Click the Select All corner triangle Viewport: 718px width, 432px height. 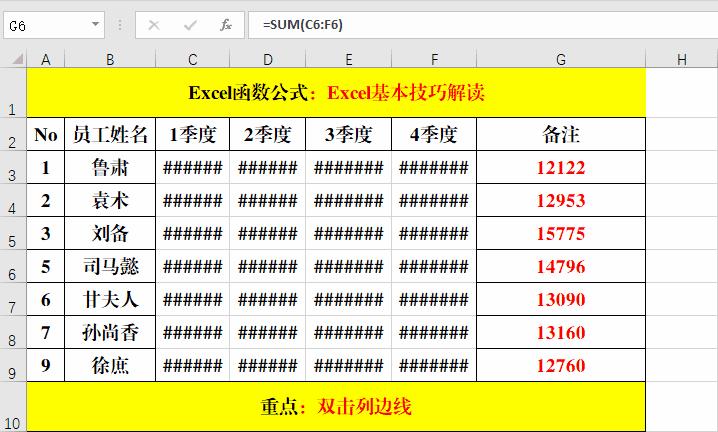point(17,59)
